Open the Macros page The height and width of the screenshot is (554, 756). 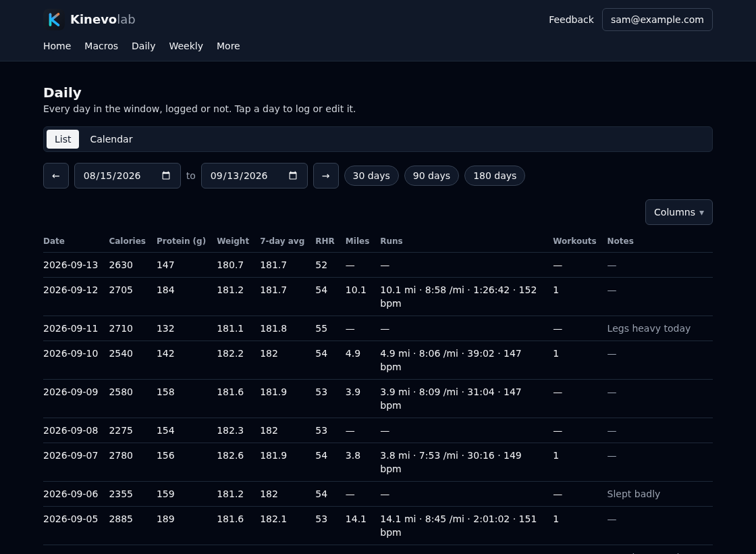(x=101, y=46)
